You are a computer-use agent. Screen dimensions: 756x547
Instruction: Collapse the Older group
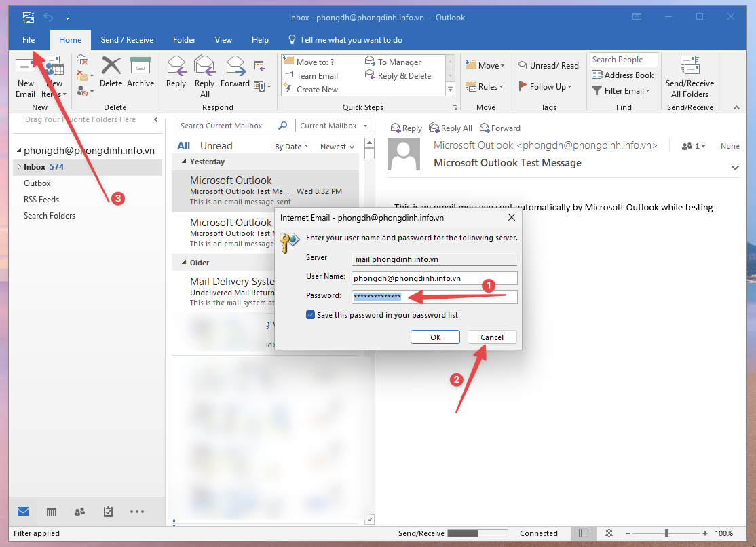(184, 263)
